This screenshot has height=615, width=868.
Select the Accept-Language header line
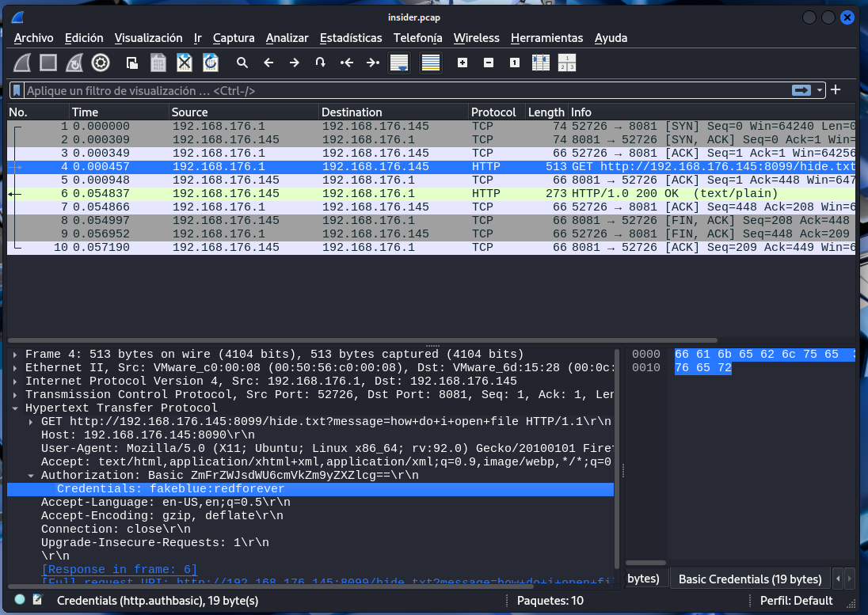pyautogui.click(x=166, y=502)
